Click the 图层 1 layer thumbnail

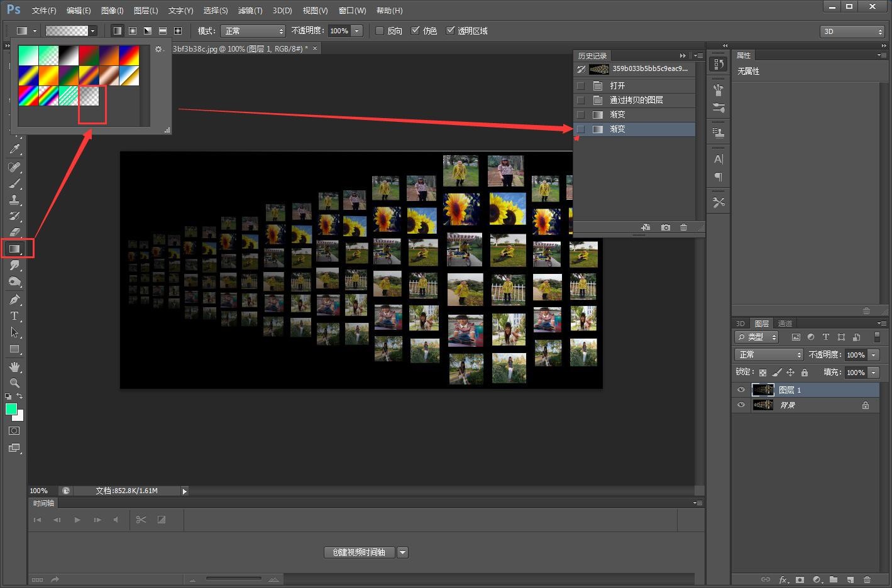[x=763, y=390]
